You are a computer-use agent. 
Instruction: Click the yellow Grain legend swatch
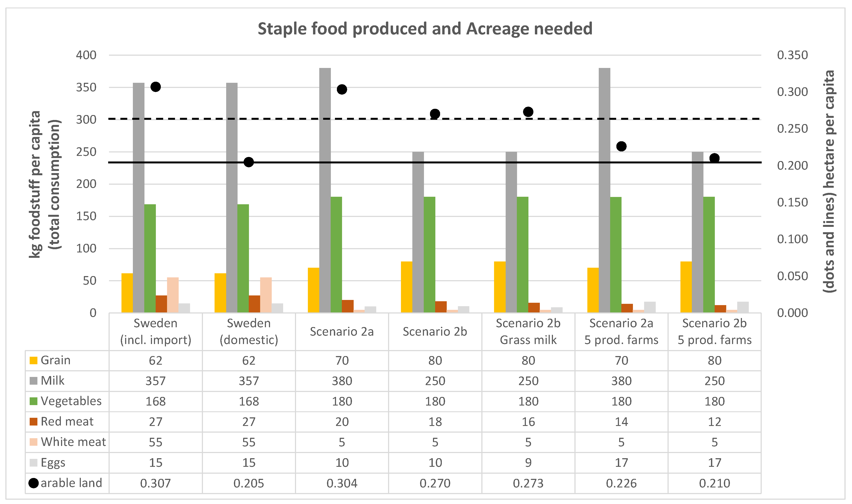point(33,360)
